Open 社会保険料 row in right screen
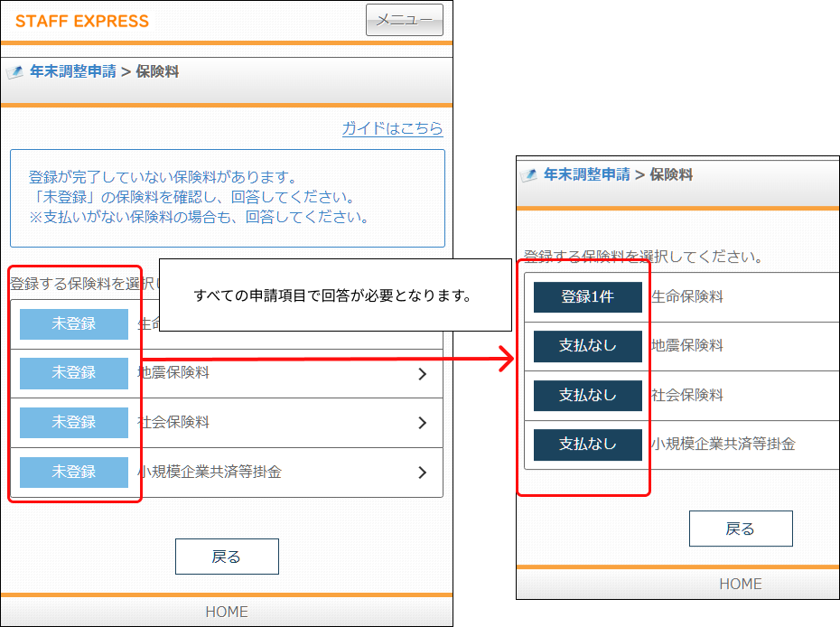The height and width of the screenshot is (627, 840). tap(681, 396)
